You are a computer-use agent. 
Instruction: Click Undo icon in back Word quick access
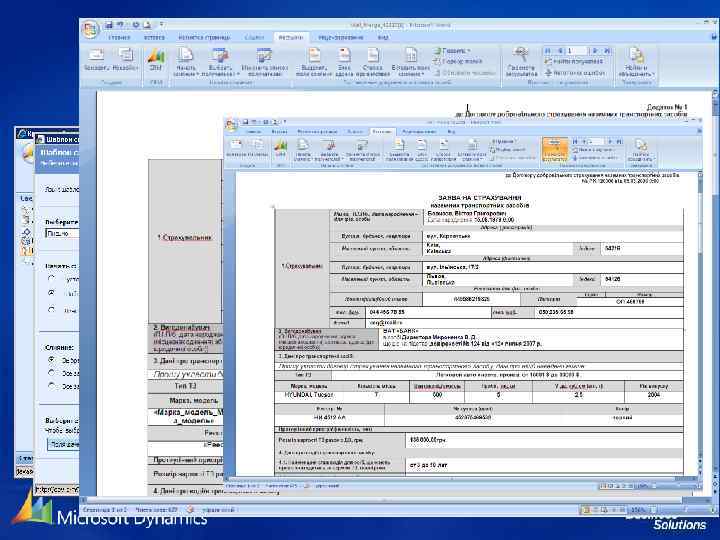tap(120, 25)
